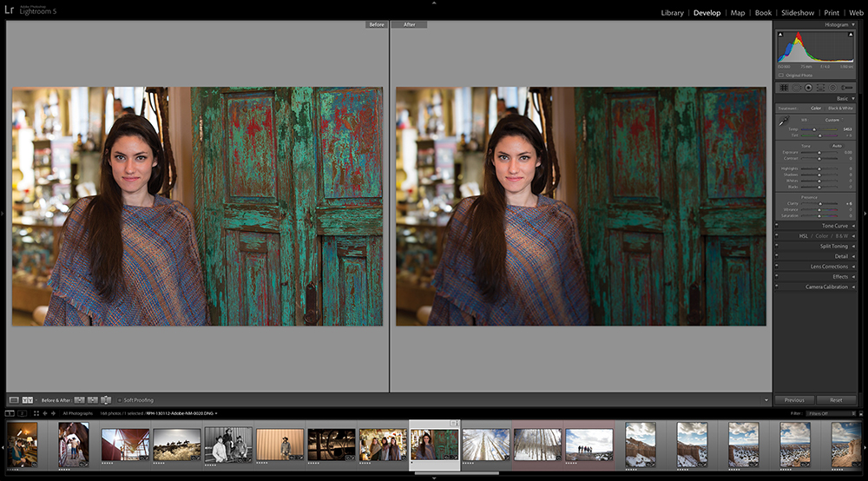Click the Previous button
Image resolution: width=868 pixels, height=481 pixels.
pos(794,400)
